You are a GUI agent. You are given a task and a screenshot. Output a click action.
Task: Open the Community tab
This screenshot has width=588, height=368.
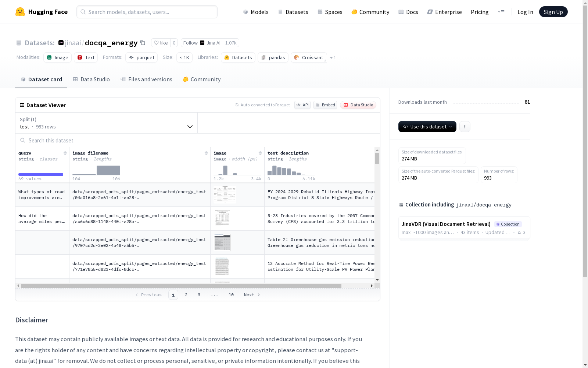(x=202, y=79)
